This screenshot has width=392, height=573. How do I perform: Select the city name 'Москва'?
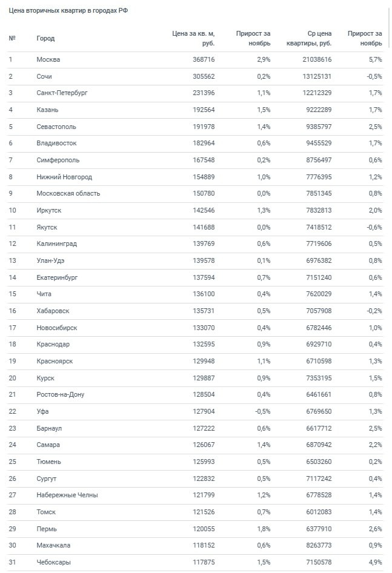click(x=48, y=59)
